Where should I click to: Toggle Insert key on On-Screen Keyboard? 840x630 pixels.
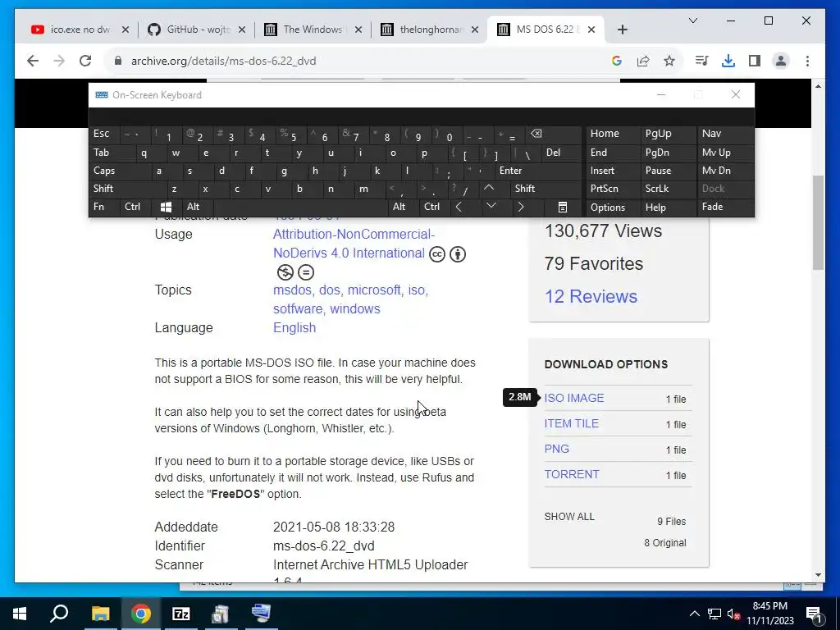click(612, 171)
